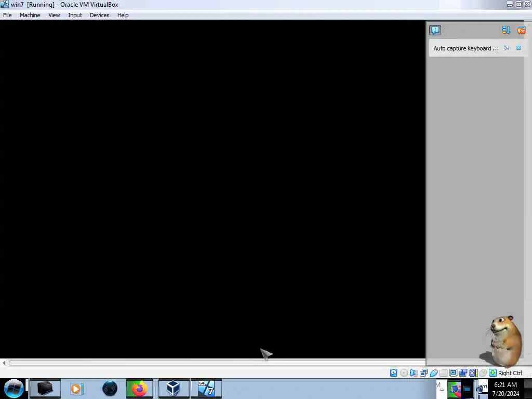Viewport: 532px width, 399px height.
Task: Open the Windows Start orb
Action: (14, 389)
